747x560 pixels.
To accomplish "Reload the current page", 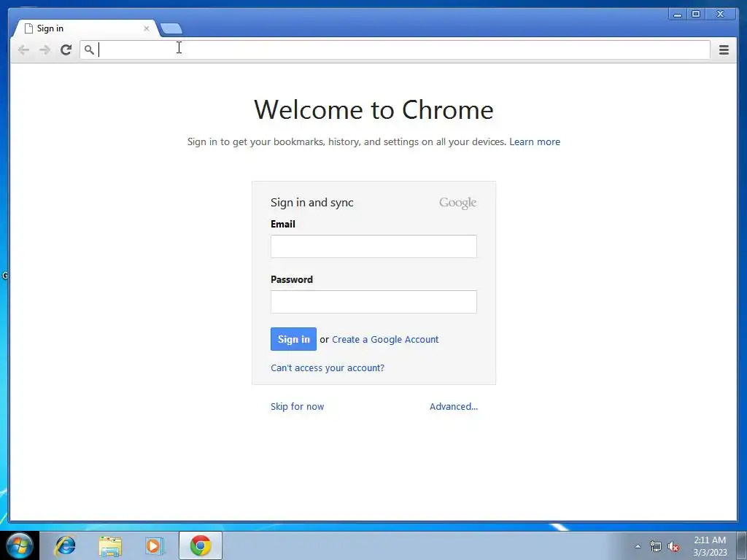I will [x=66, y=50].
